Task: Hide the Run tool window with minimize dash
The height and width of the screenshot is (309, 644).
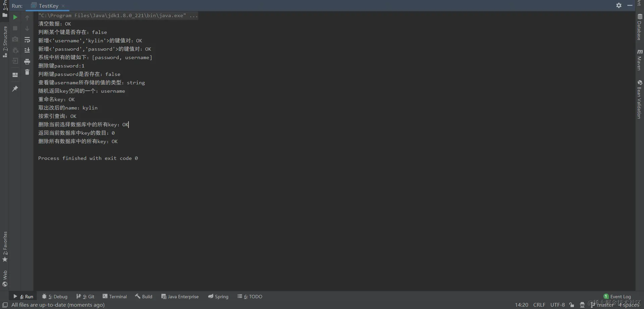Action: pyautogui.click(x=630, y=5)
